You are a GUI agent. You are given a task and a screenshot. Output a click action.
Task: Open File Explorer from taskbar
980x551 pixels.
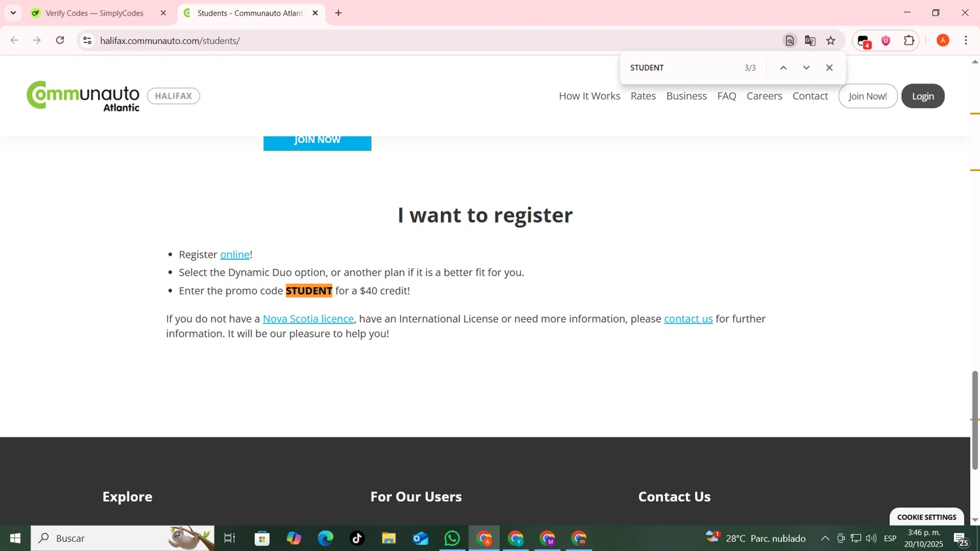click(x=389, y=539)
